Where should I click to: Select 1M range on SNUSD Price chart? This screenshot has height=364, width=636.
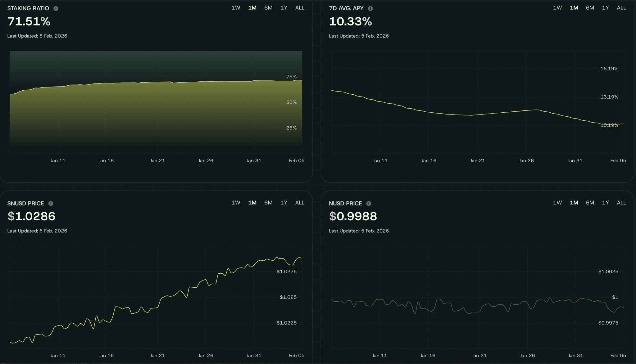pos(252,203)
